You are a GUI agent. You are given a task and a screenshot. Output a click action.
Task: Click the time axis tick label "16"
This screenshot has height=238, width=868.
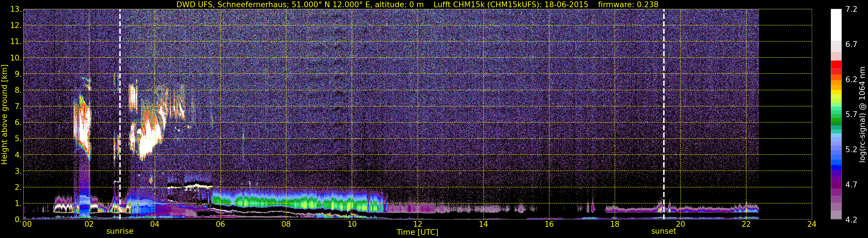click(549, 224)
